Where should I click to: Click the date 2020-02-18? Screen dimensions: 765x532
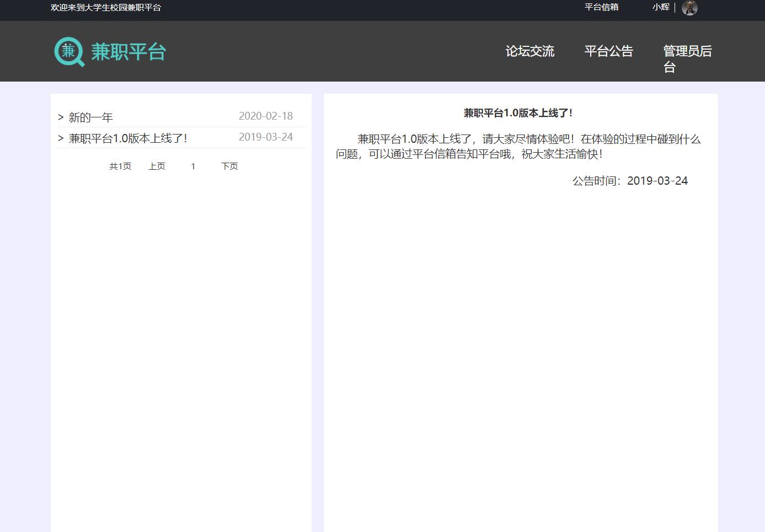pos(266,116)
